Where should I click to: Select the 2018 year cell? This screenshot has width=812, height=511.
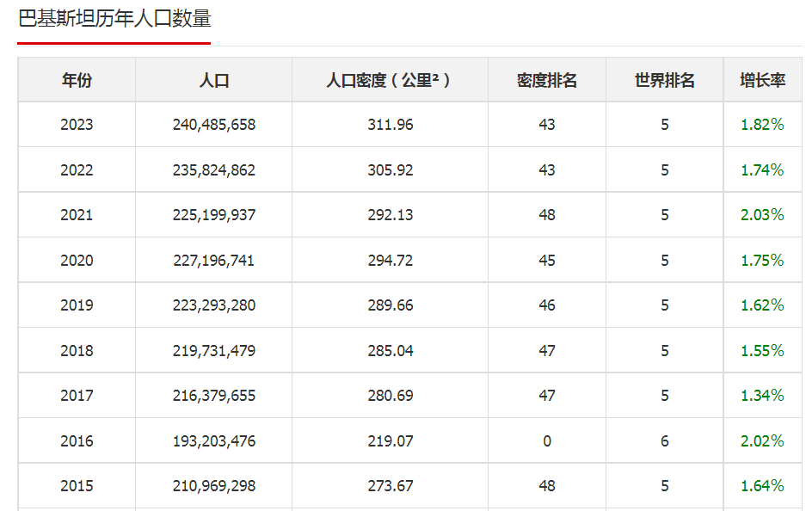pos(77,351)
